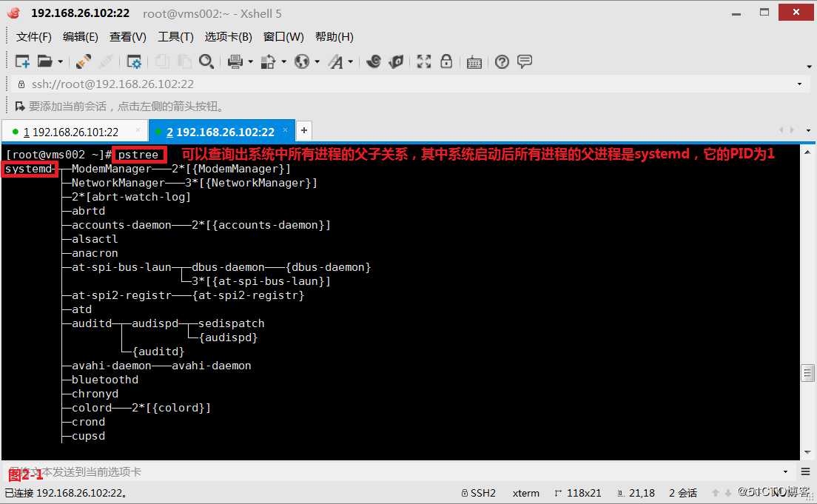Click Xshell app icon in title bar

point(14,13)
